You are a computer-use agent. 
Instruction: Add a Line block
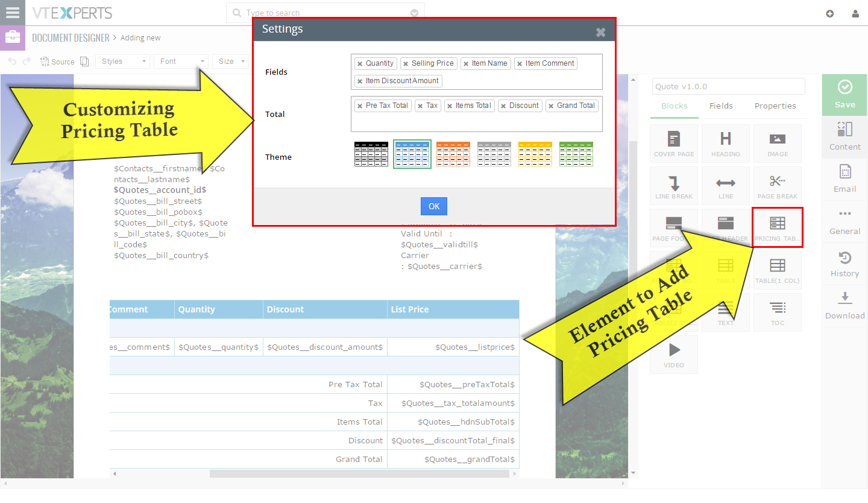[x=726, y=186]
